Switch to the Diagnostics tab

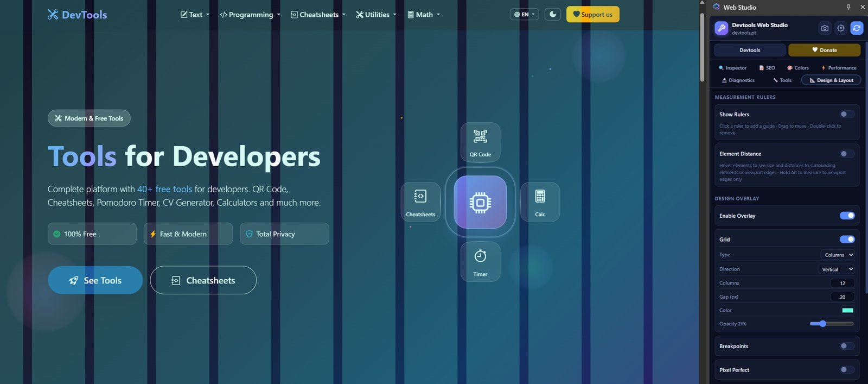(738, 80)
